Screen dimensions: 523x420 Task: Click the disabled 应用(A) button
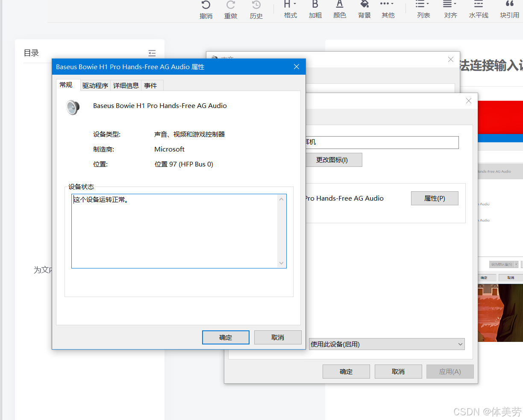(450, 371)
